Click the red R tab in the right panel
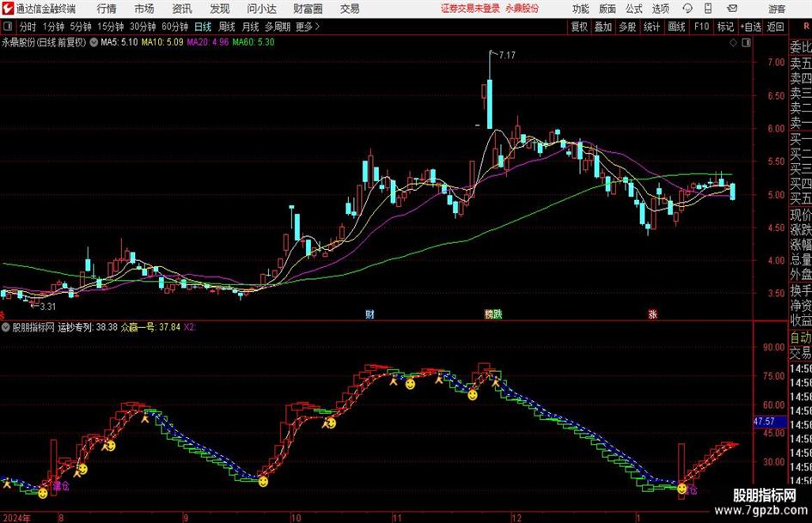This screenshot has height=523, width=812. [806, 26]
